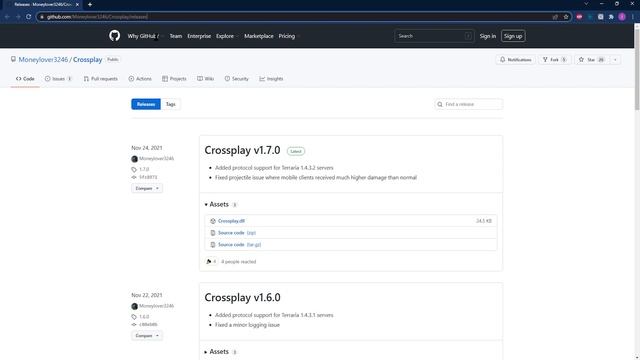This screenshot has height=360, width=640.
Task: Click Moneylover3246 avatar under Nov 24, 2021
Action: click(135, 159)
